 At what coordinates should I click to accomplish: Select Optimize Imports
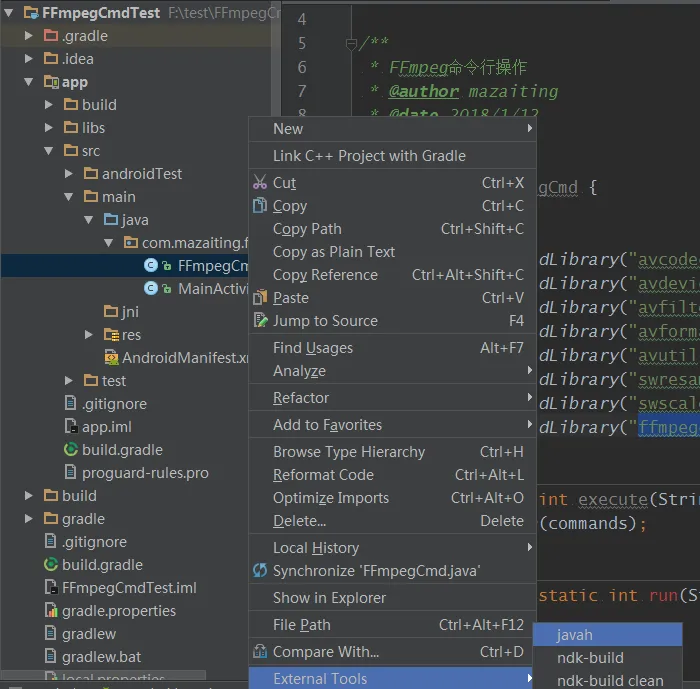[x=392, y=498]
